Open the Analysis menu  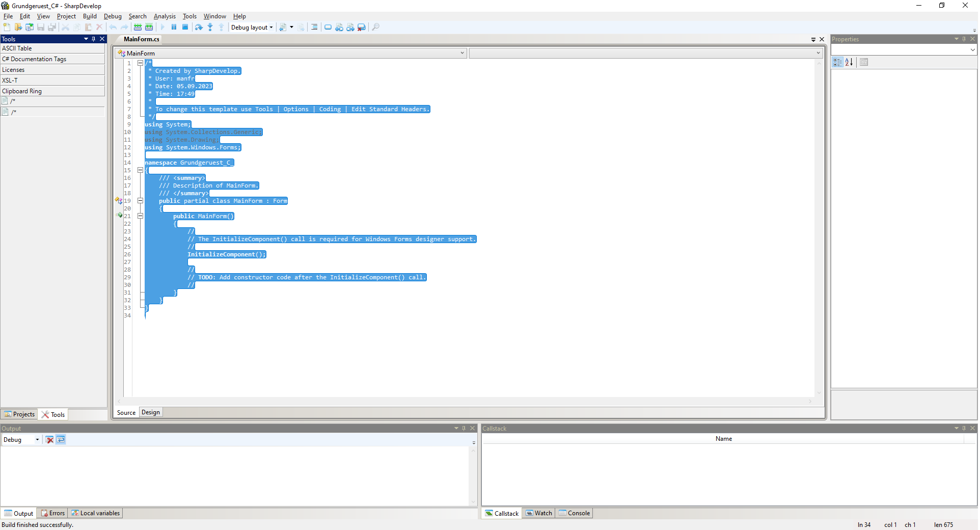tap(165, 16)
